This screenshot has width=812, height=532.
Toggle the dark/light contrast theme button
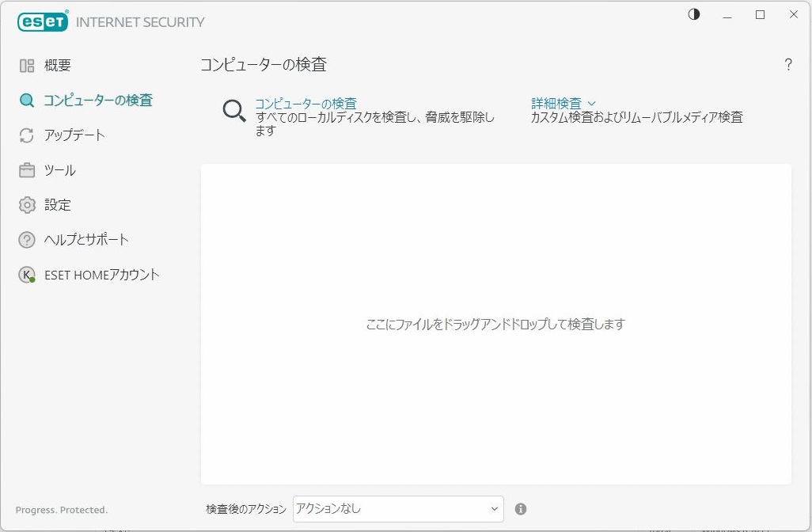coord(694,15)
